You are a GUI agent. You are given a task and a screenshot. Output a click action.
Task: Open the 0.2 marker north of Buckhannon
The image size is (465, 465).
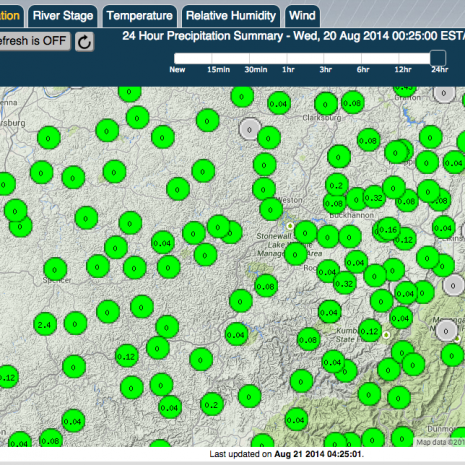[x=337, y=185]
